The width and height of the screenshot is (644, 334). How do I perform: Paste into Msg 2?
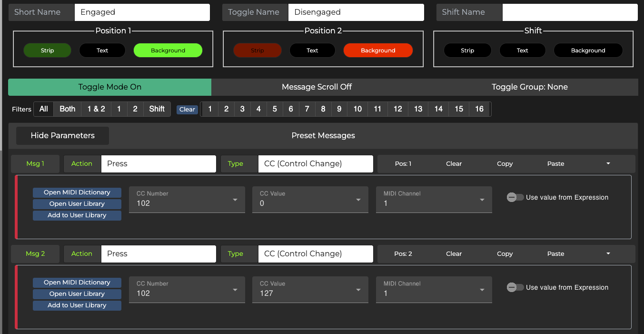click(556, 254)
